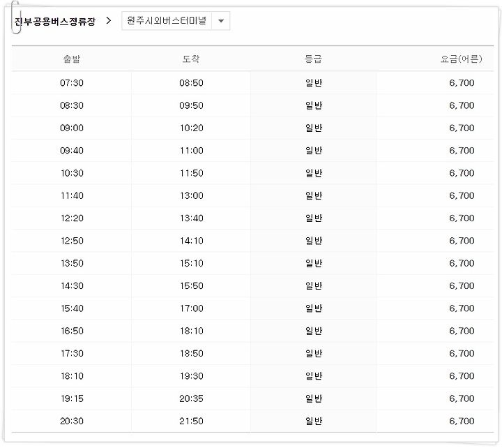Viewport: 502px width, 448px height.
Task: Select the 19:15 departure time
Action: 72,398
